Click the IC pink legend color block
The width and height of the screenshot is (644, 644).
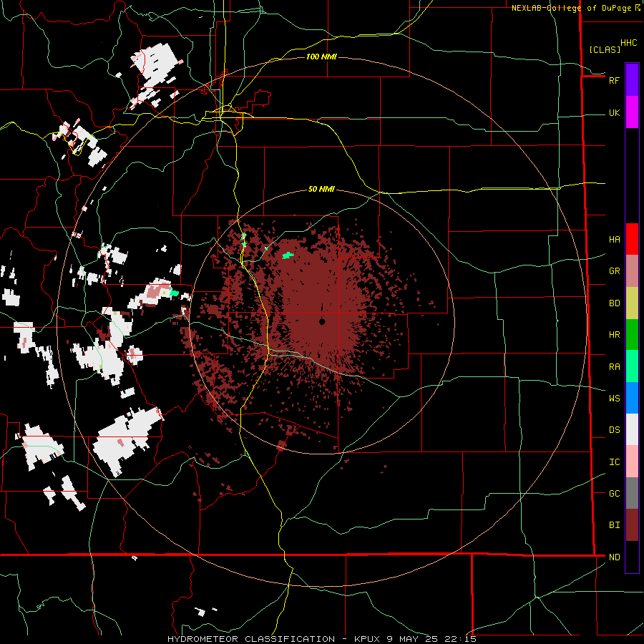pyautogui.click(x=632, y=462)
